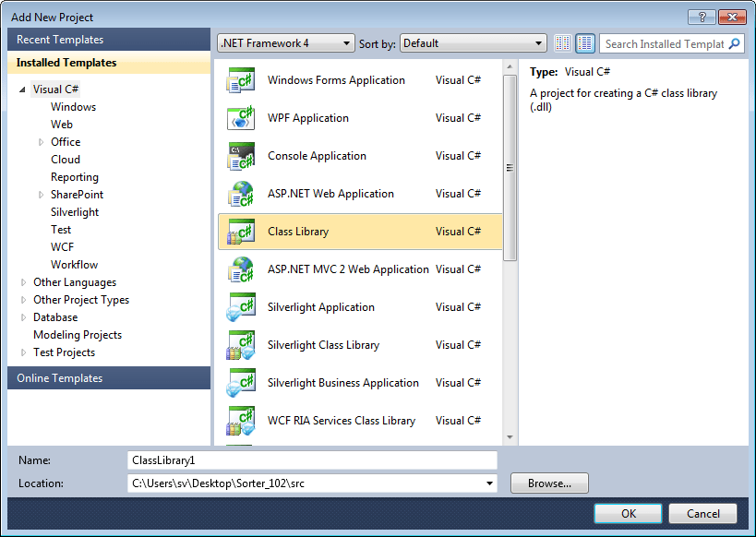Select the Silverlight Application icon
Screen dimensions: 756x537
(241, 306)
